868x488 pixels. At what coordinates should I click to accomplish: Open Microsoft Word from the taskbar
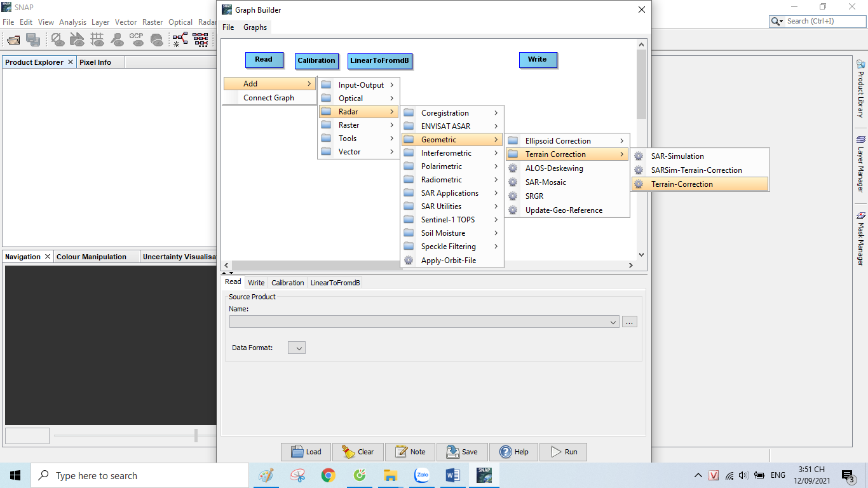tap(453, 475)
